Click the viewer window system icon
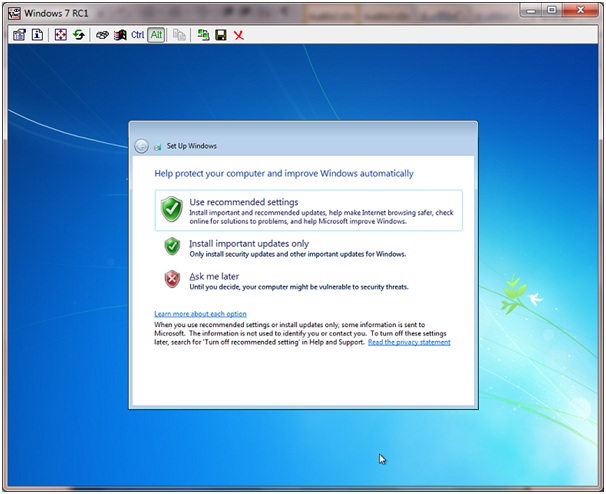The image size is (606, 494). click(x=14, y=13)
